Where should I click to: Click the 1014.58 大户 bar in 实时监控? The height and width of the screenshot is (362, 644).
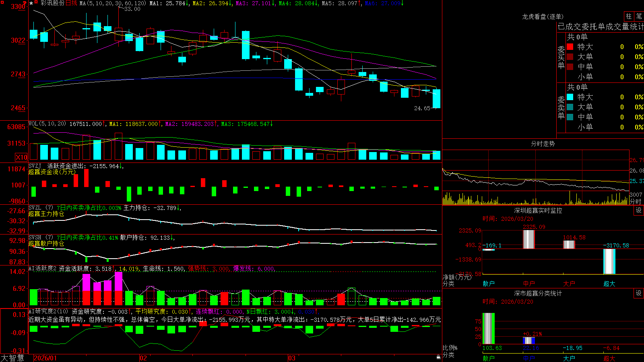pos(569,245)
